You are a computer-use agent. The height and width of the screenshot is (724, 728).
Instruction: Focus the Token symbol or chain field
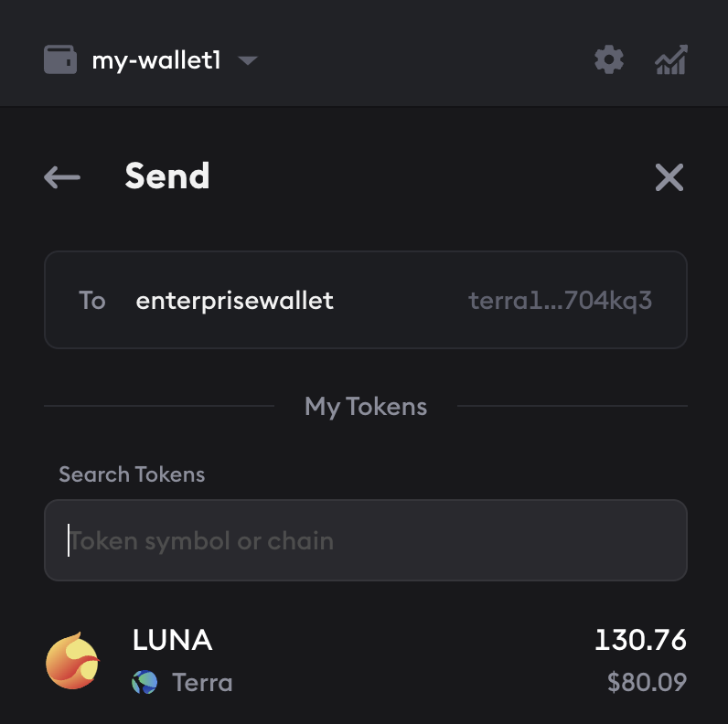[366, 540]
